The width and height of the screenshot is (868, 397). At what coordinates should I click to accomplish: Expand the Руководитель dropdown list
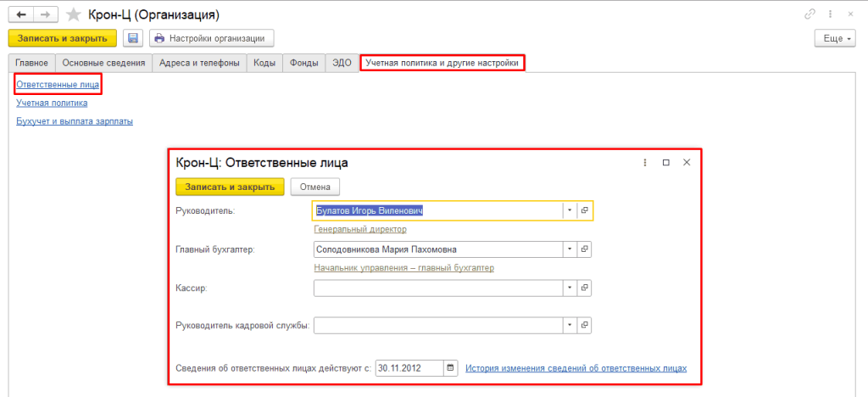click(x=570, y=210)
